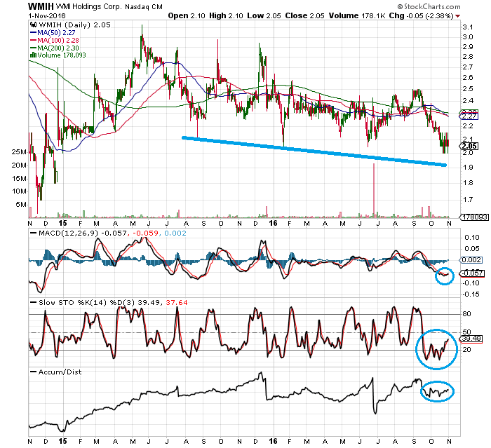
Task: Click the 178093 volume tag on axis
Action: point(474,217)
